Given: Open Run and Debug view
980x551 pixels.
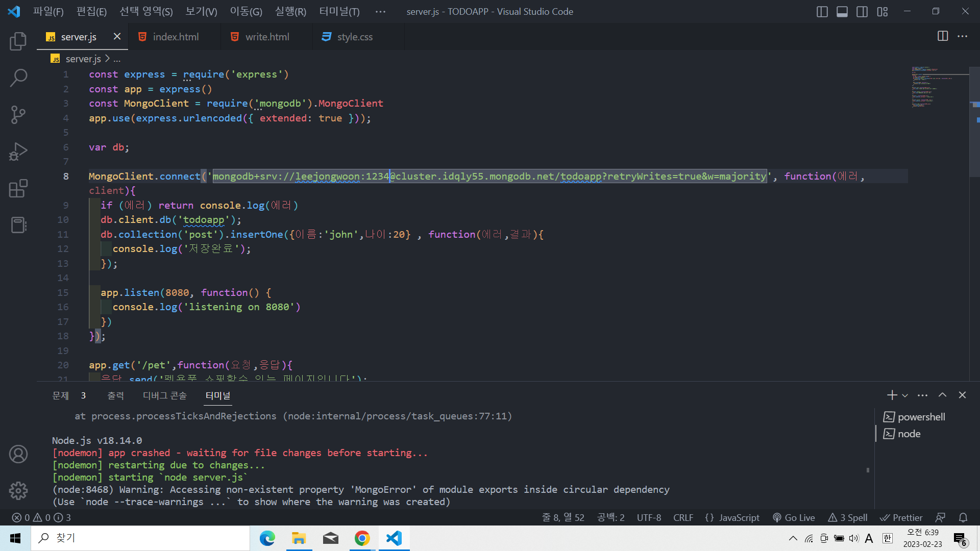Looking at the screenshot, I should pos(18,152).
